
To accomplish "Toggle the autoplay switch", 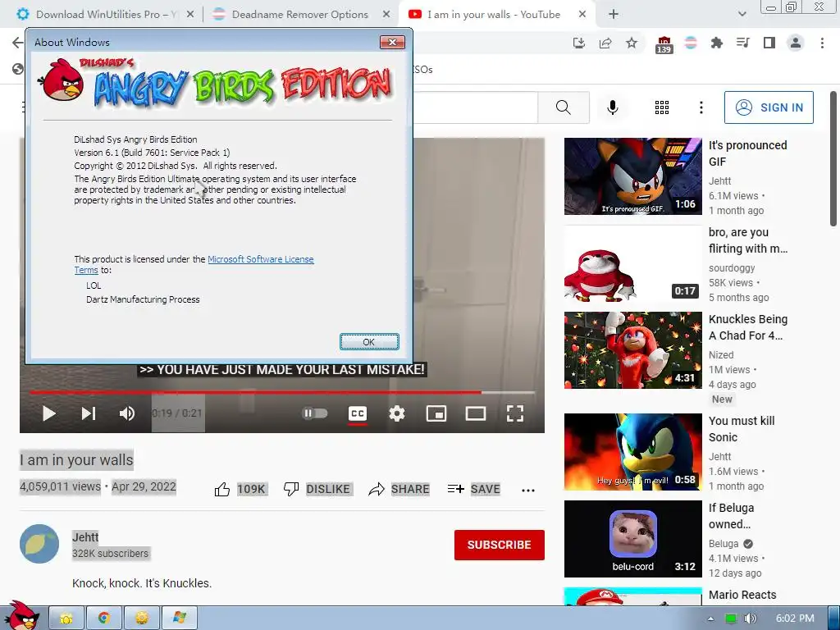I will click(x=314, y=413).
